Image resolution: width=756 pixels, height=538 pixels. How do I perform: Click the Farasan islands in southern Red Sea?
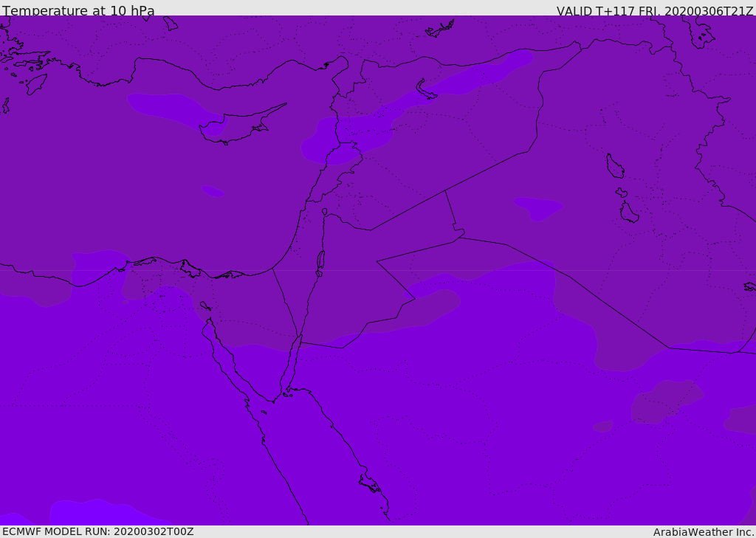point(369,483)
